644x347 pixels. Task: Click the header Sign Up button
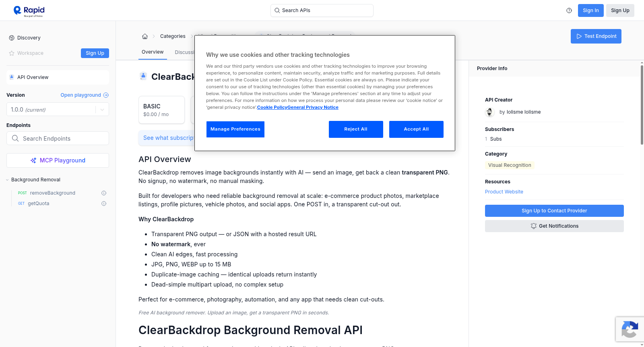click(x=620, y=10)
